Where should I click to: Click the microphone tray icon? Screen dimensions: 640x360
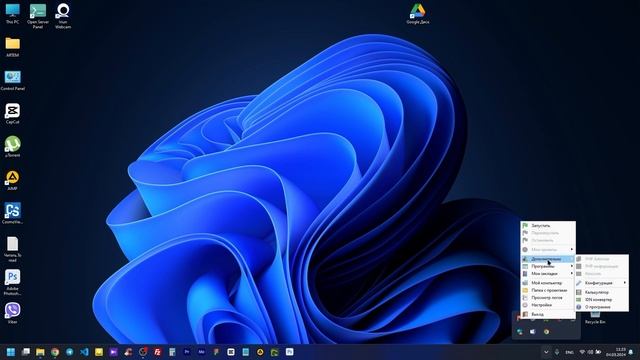pos(557,352)
